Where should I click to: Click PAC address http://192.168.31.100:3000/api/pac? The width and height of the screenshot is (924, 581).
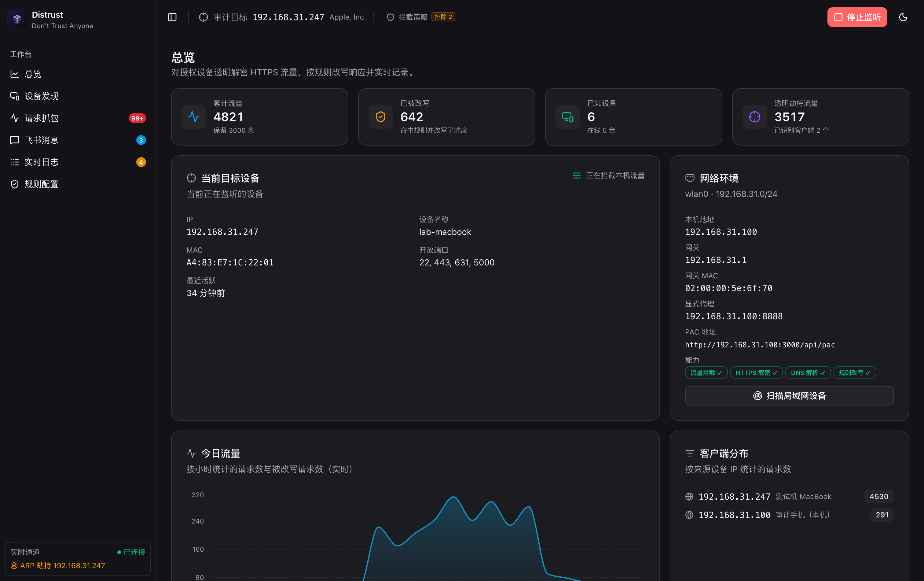click(760, 344)
